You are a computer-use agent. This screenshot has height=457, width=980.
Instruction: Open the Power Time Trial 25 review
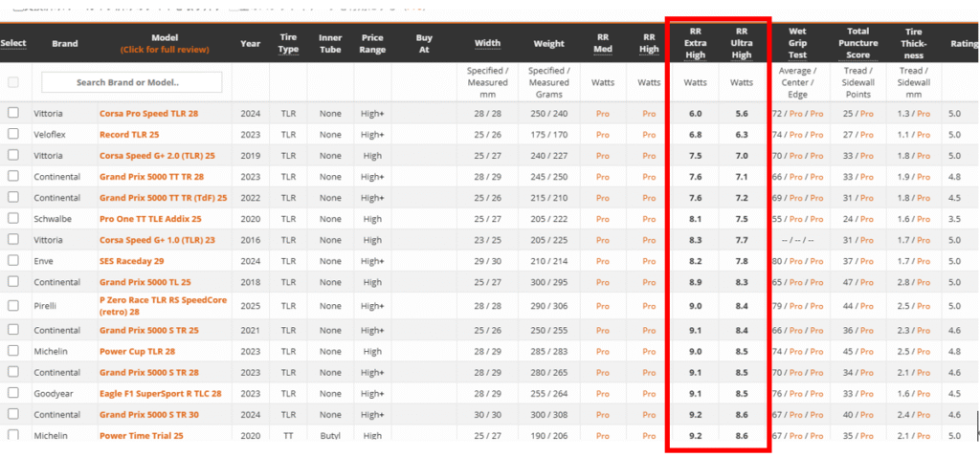click(142, 436)
